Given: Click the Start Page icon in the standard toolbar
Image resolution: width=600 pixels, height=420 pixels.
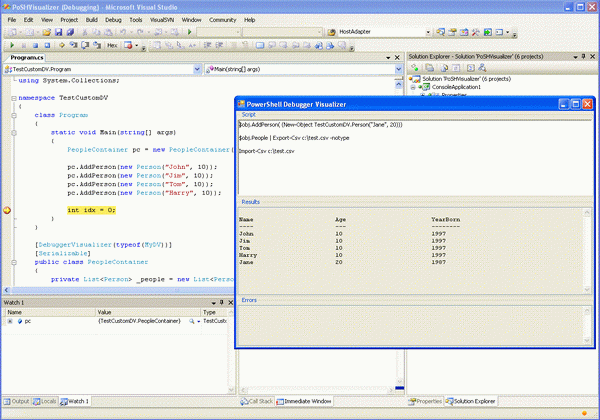Looking at the screenshot, I should 488,32.
